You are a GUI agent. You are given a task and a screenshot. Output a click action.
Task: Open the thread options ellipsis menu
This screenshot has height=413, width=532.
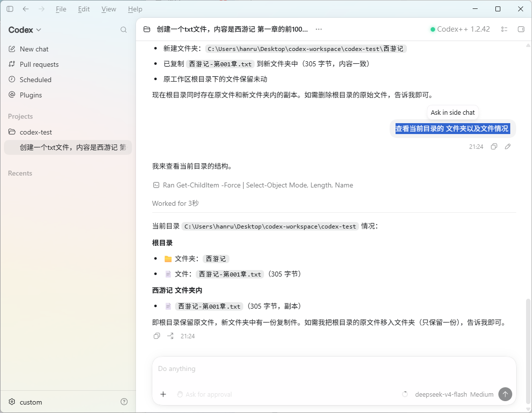point(318,29)
